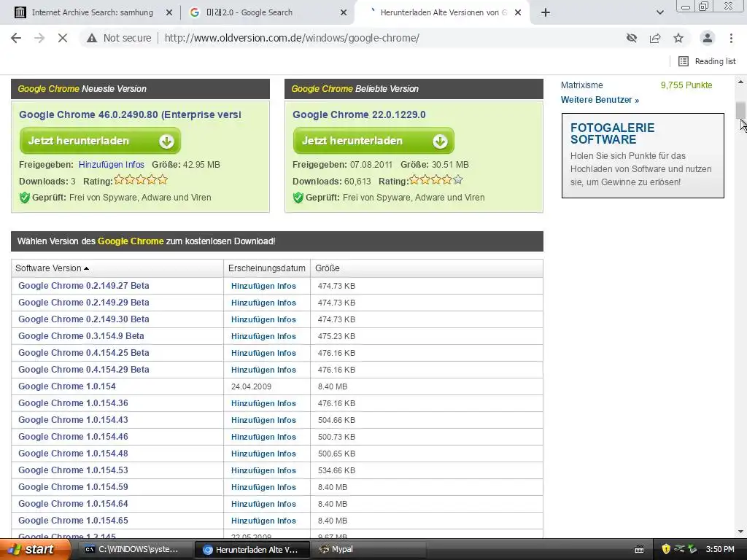Click the address bar URL field
The height and width of the screenshot is (560, 747).
pyautogui.click(x=292, y=38)
